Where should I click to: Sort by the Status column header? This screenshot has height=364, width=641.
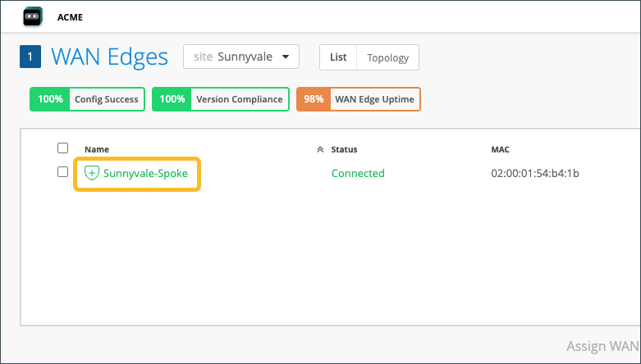(344, 149)
